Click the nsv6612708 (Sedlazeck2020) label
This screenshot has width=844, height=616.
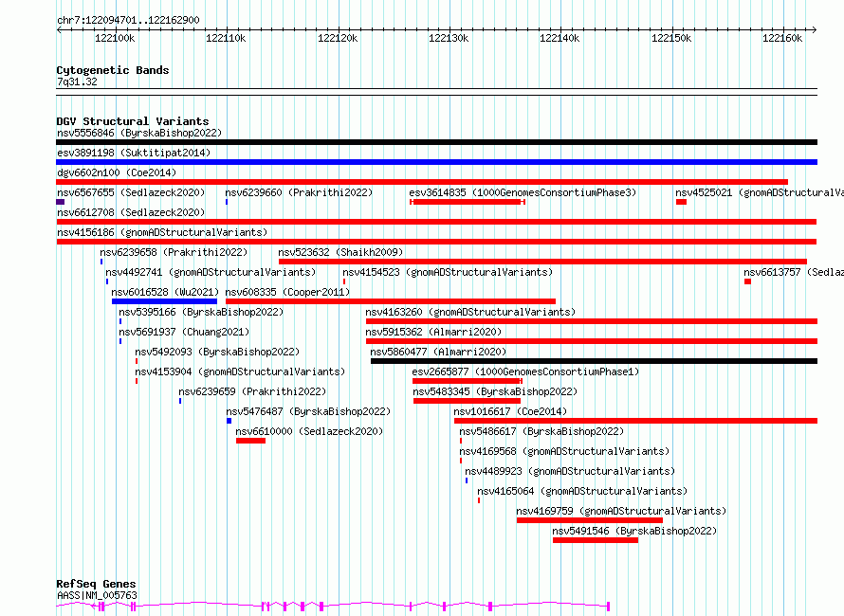(131, 212)
